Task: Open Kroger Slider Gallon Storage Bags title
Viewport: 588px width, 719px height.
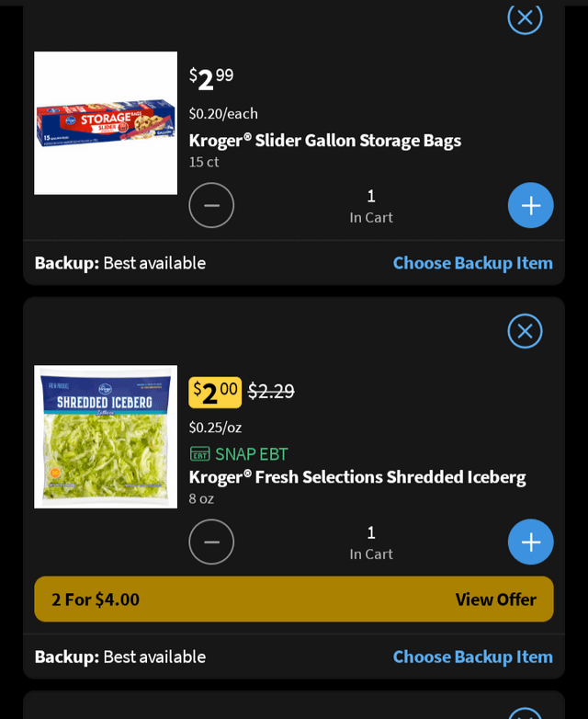Action: tap(325, 141)
